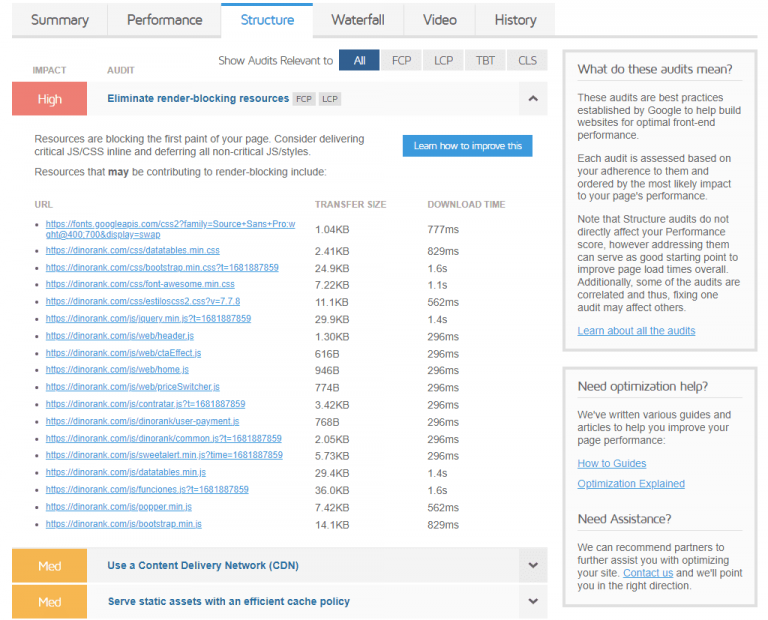Click the TRANSFER SIZE column header
This screenshot has width=768, height=620.
(x=351, y=205)
